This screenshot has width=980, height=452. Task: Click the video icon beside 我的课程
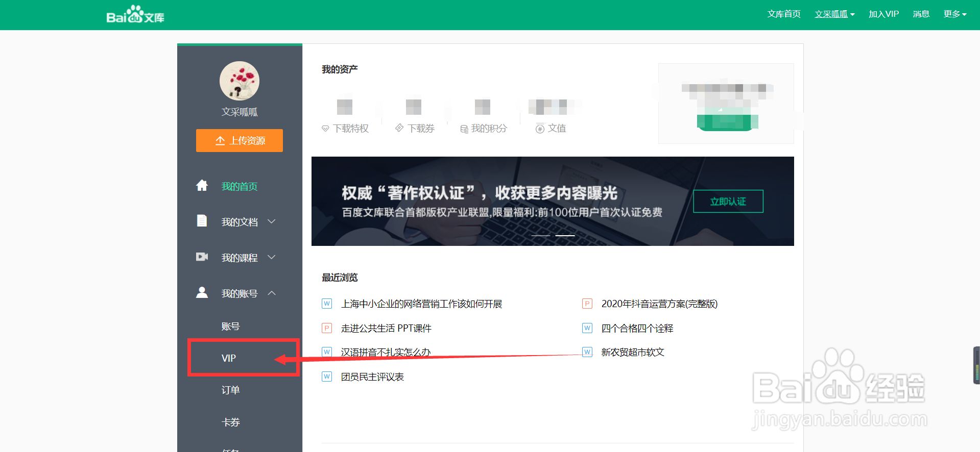[x=202, y=257]
